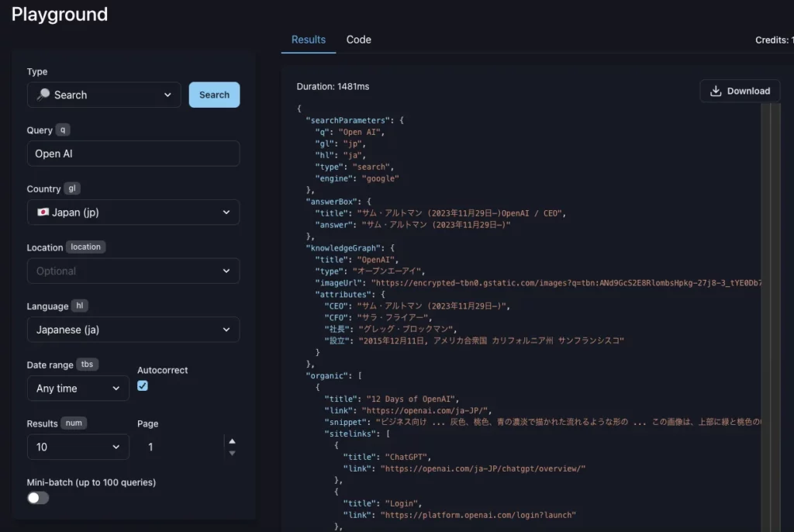Click inside the Query input field
Viewport: 794px width, 532px height.
[133, 153]
